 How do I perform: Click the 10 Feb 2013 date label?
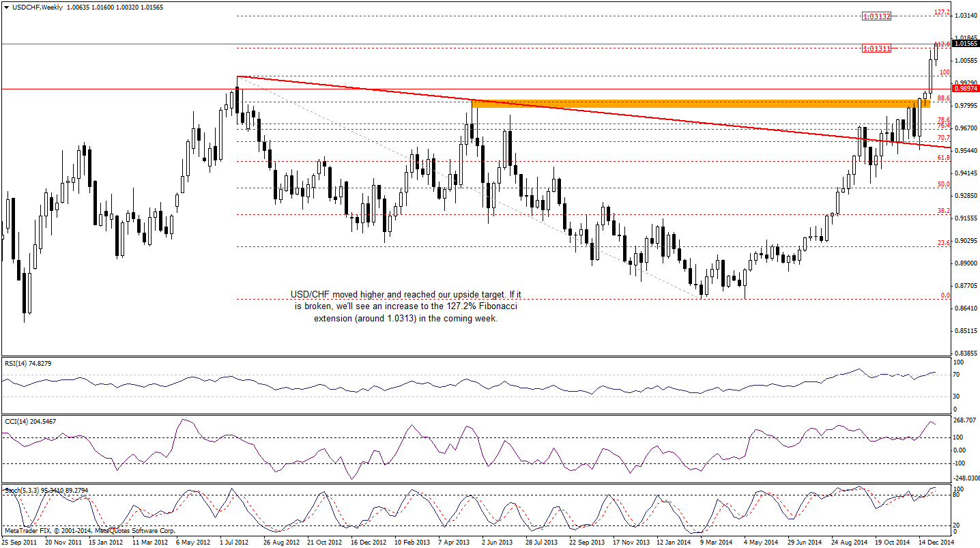[x=412, y=543]
